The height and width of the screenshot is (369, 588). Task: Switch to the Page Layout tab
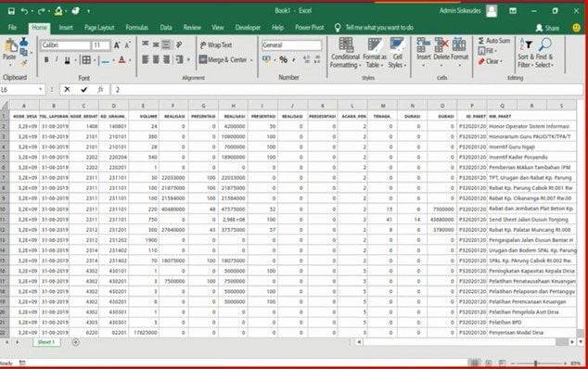coord(99,28)
